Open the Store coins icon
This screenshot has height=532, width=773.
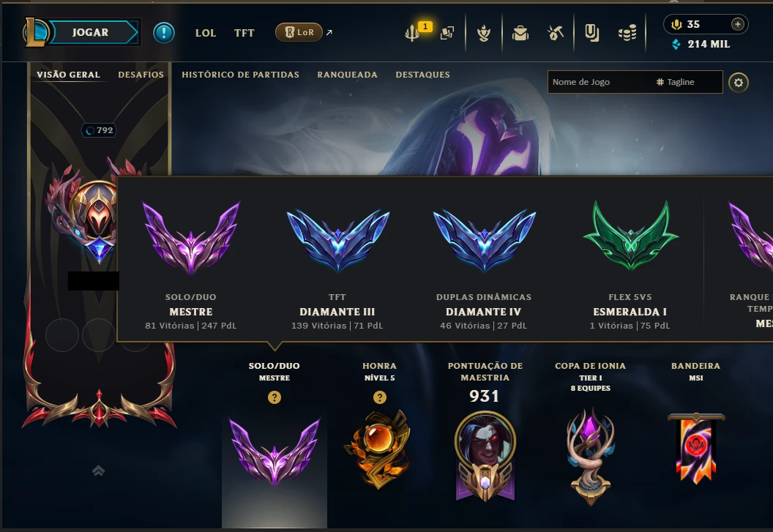pos(627,33)
